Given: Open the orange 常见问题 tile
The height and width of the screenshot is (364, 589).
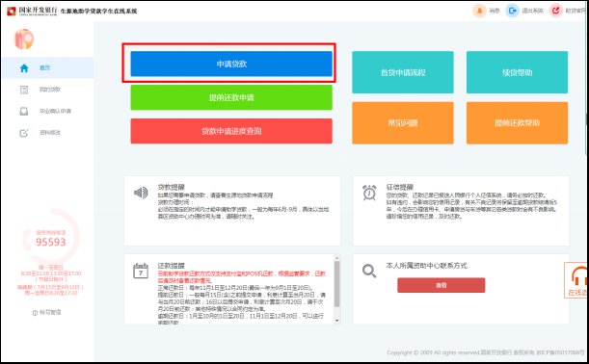Looking at the screenshot, I should [403, 122].
